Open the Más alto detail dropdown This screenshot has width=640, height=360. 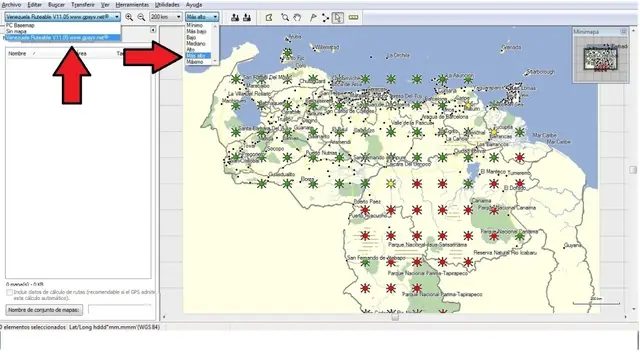tap(202, 17)
